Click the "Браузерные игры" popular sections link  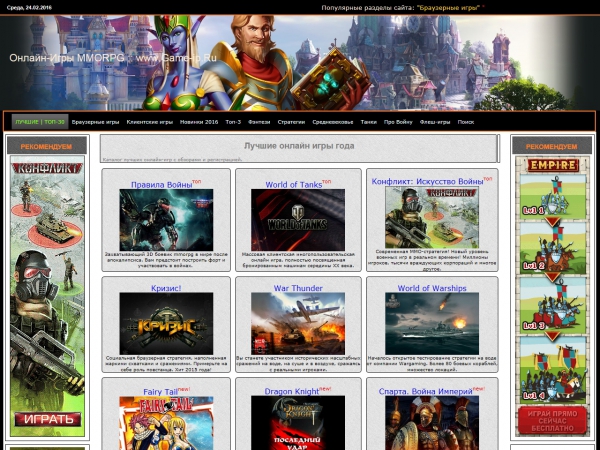coord(448,8)
